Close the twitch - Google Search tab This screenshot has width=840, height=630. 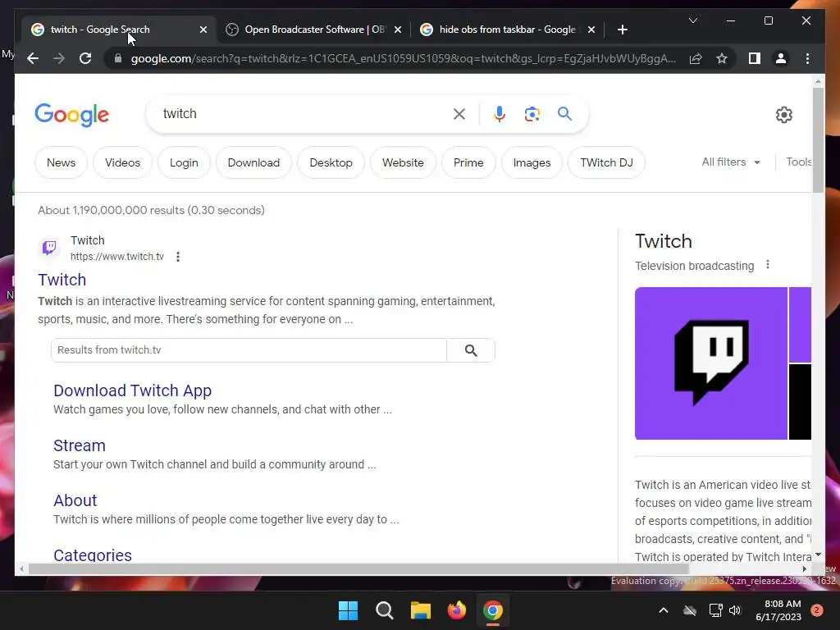point(203,30)
